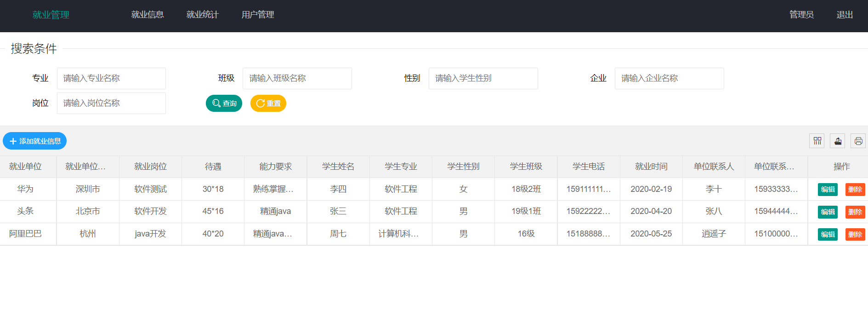The height and width of the screenshot is (329, 868).
Task: Select contact person 逍遥子
Action: [714, 234]
